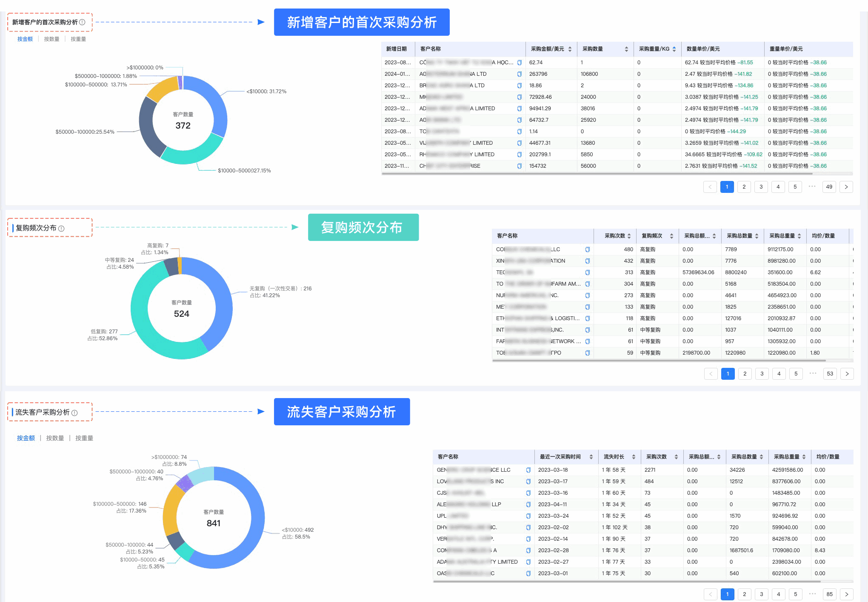Click the copy icon in first row of new customer table
The width and height of the screenshot is (868, 602).
click(x=520, y=62)
